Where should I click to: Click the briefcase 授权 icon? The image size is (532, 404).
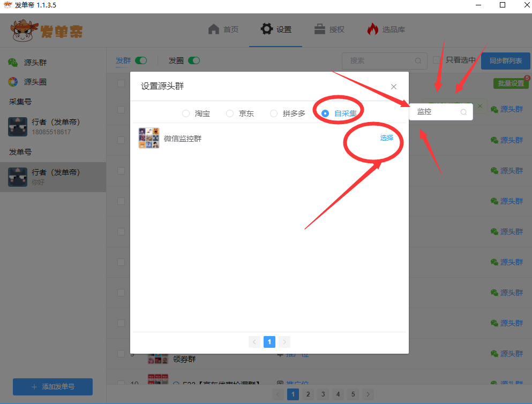[320, 29]
